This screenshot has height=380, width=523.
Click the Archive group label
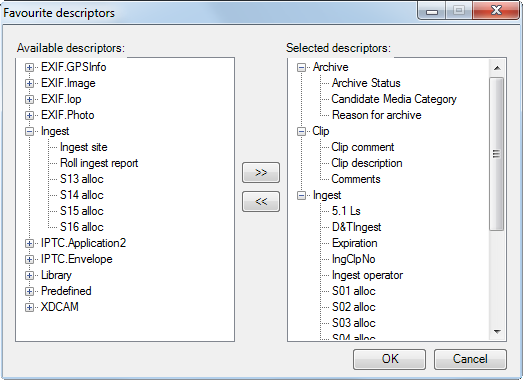point(331,67)
